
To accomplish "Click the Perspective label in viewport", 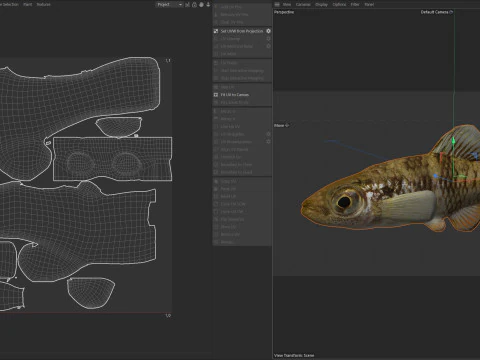I will click(x=284, y=12).
